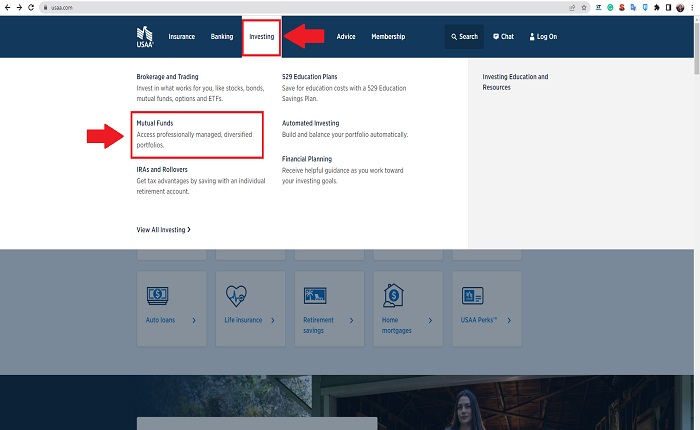Click the Search button

tap(464, 37)
